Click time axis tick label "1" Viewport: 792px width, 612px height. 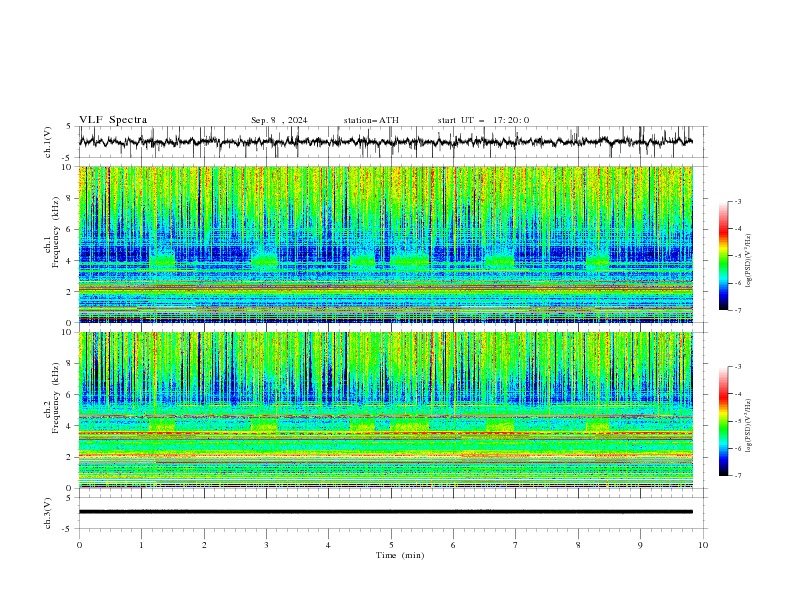141,545
